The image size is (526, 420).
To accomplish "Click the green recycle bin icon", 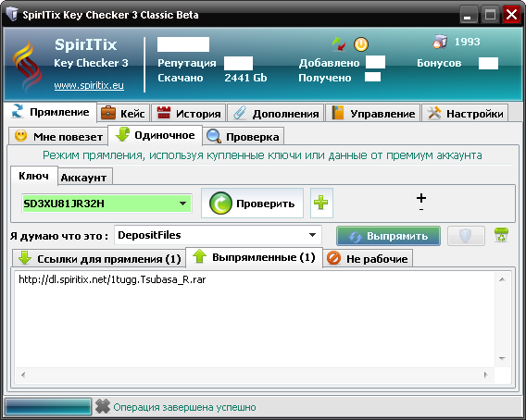I will click(x=501, y=235).
